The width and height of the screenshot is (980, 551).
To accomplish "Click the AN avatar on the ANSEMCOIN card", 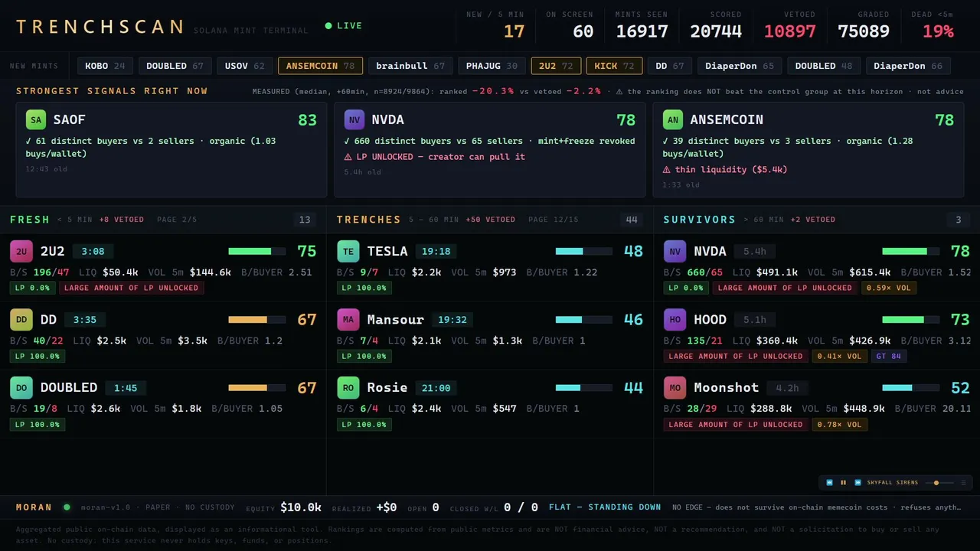I will [x=673, y=120].
